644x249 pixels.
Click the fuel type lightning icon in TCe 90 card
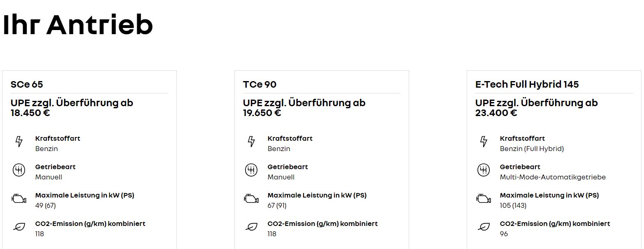click(x=251, y=142)
